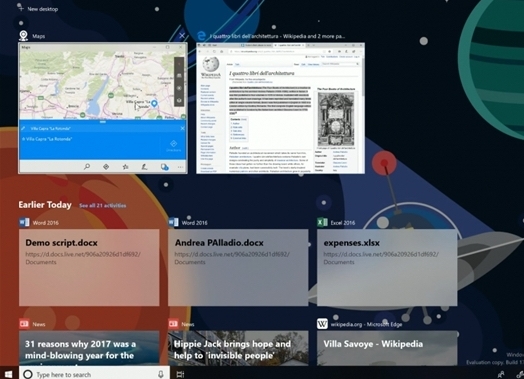This screenshot has width=524, height=379.
Task: Open Demo script.docx activity card
Action: click(x=89, y=267)
